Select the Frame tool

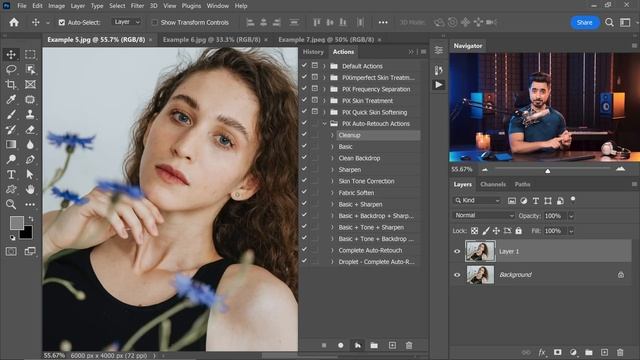pyautogui.click(x=30, y=84)
